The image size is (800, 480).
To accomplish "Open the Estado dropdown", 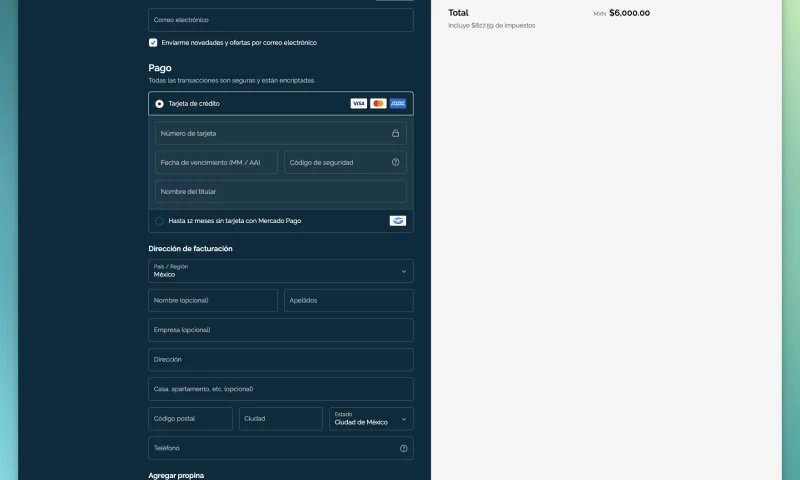I will (371, 419).
